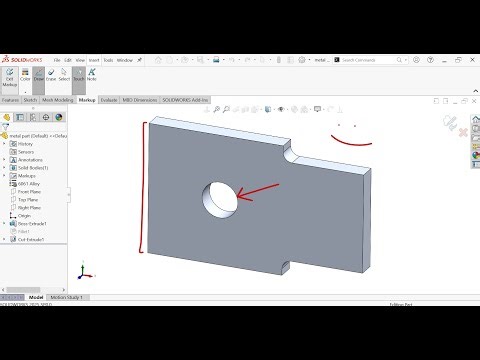Expand the Options gear dropdown arrow

click(309, 60)
